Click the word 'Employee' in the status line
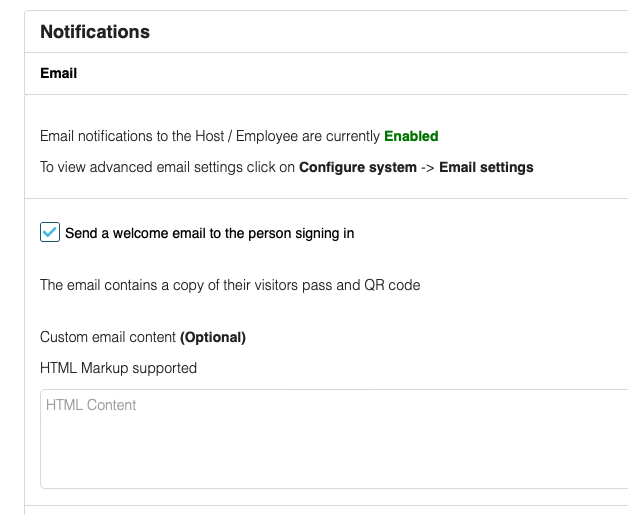This screenshot has height=515, width=628. point(267,137)
